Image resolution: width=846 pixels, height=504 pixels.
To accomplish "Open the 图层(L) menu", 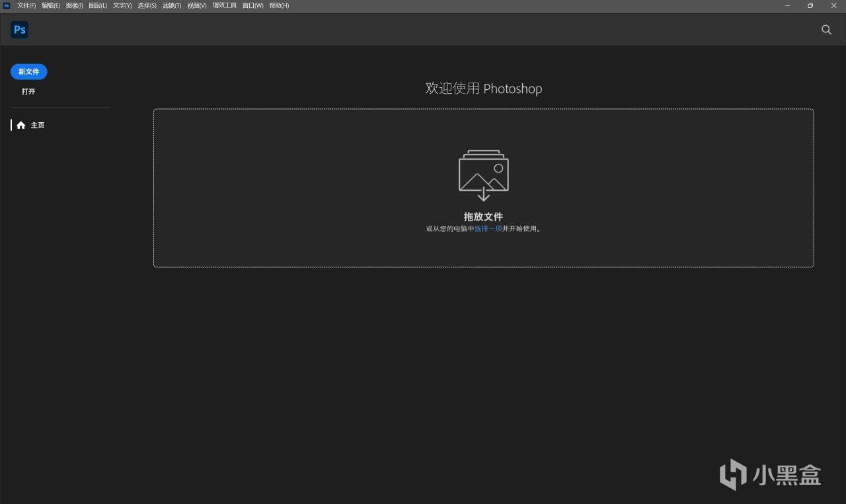I will tap(98, 5).
